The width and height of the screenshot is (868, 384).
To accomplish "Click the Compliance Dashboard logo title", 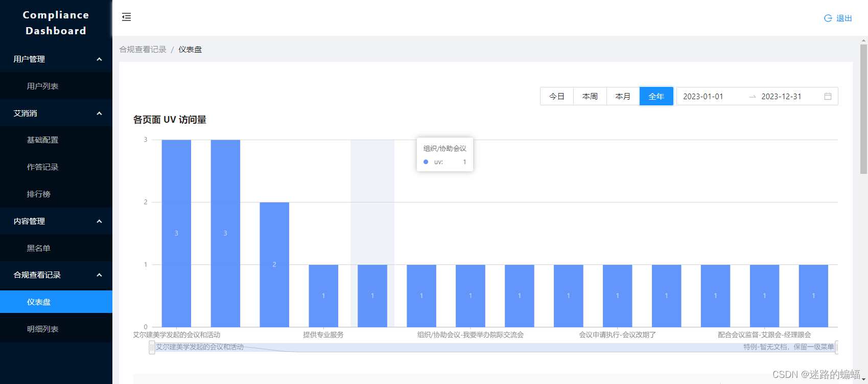I will click(x=56, y=22).
